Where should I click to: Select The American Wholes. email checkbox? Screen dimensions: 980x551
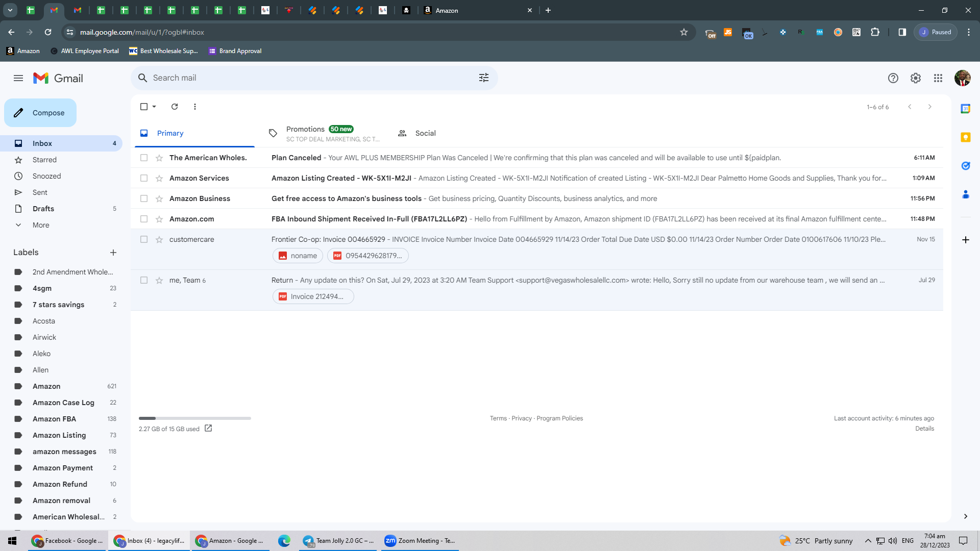(144, 158)
